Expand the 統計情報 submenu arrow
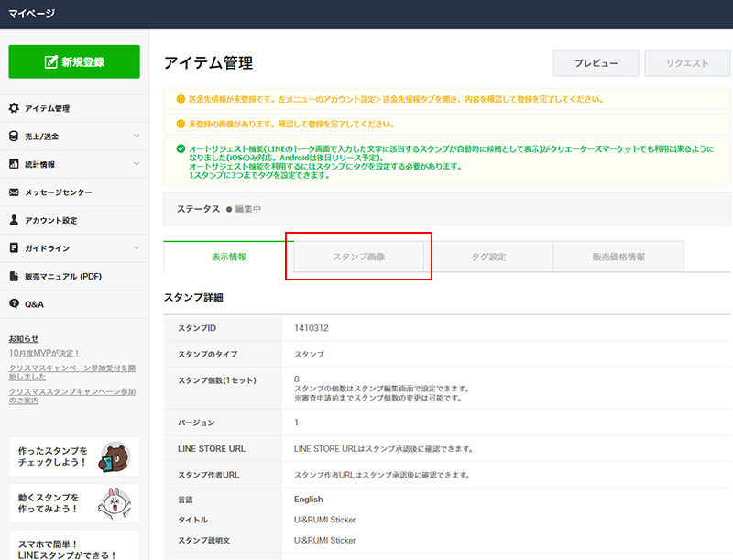The image size is (733, 560). (x=137, y=165)
